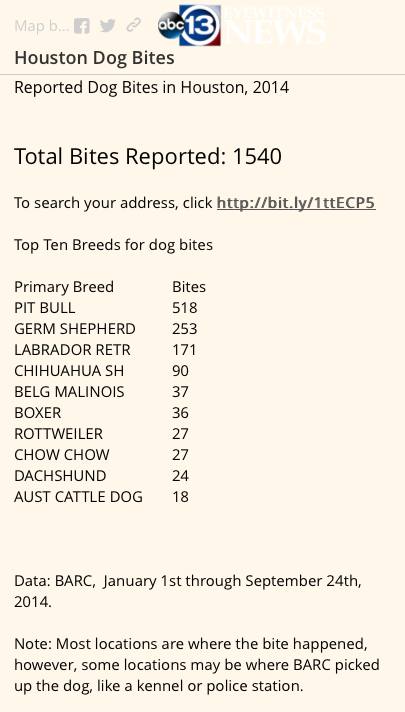
Task: Click the Note paragraph about bite locations
Action: coord(197,665)
